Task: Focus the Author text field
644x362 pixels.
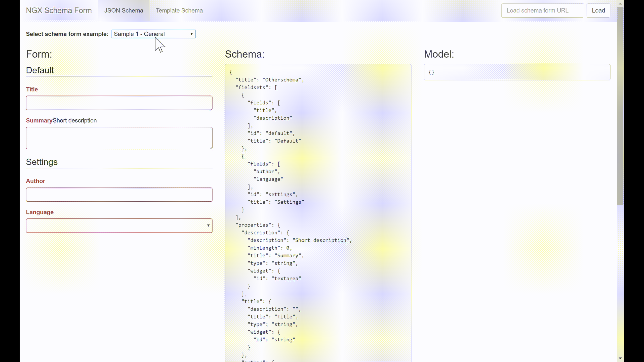Action: (x=119, y=194)
